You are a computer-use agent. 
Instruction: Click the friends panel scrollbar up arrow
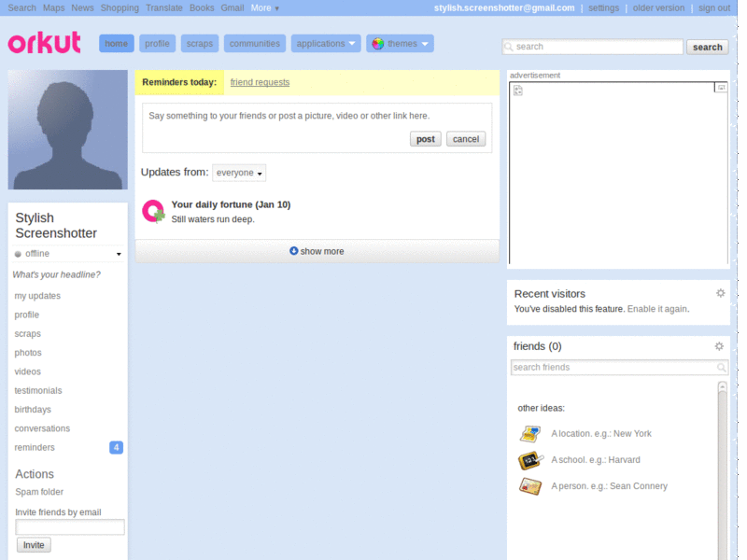(722, 386)
